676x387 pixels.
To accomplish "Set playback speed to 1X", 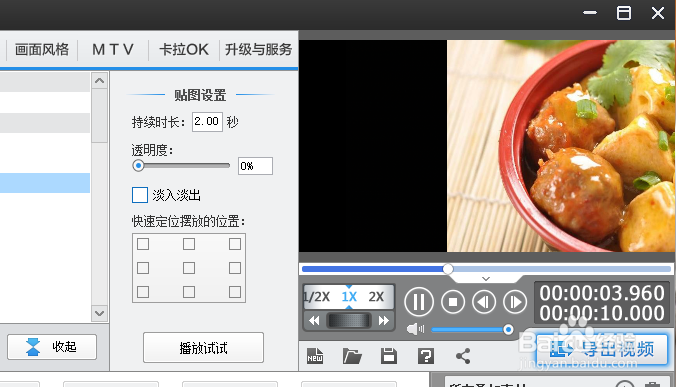I will tap(349, 296).
